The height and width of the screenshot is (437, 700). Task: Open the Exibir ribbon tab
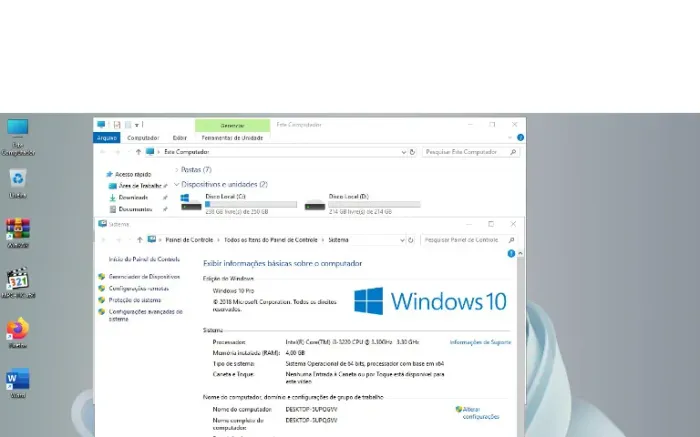coord(179,138)
